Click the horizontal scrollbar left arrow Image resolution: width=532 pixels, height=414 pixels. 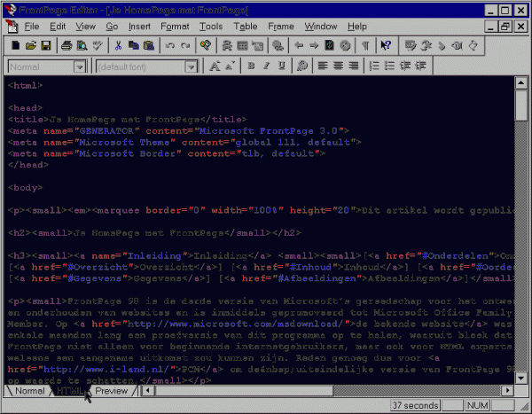click(x=147, y=391)
